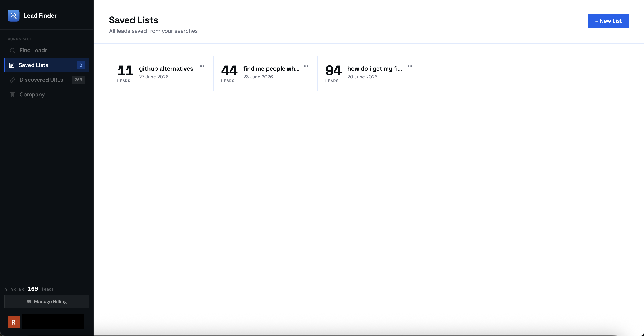Click the Saved Lists page heading
Screen dimensions: 644x336
point(134,20)
